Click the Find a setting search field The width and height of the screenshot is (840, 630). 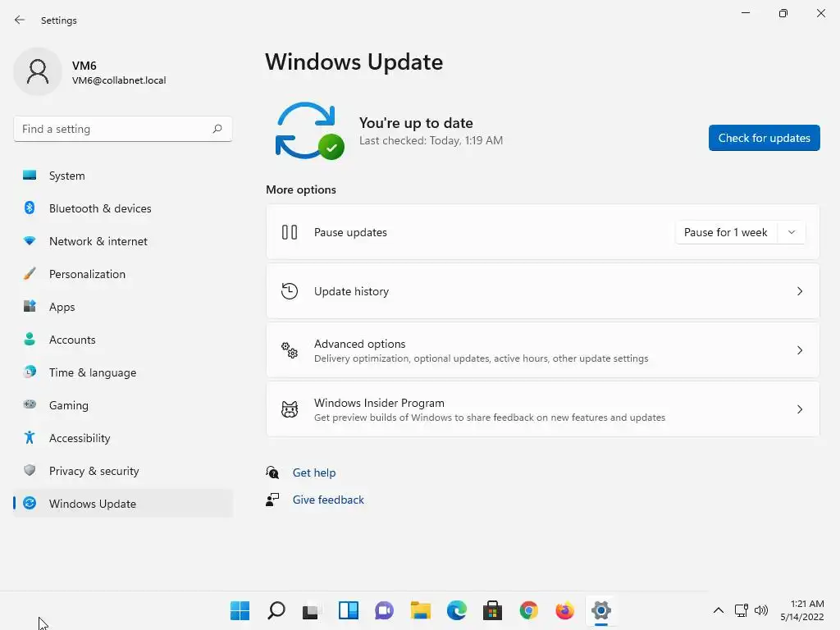pyautogui.click(x=123, y=129)
